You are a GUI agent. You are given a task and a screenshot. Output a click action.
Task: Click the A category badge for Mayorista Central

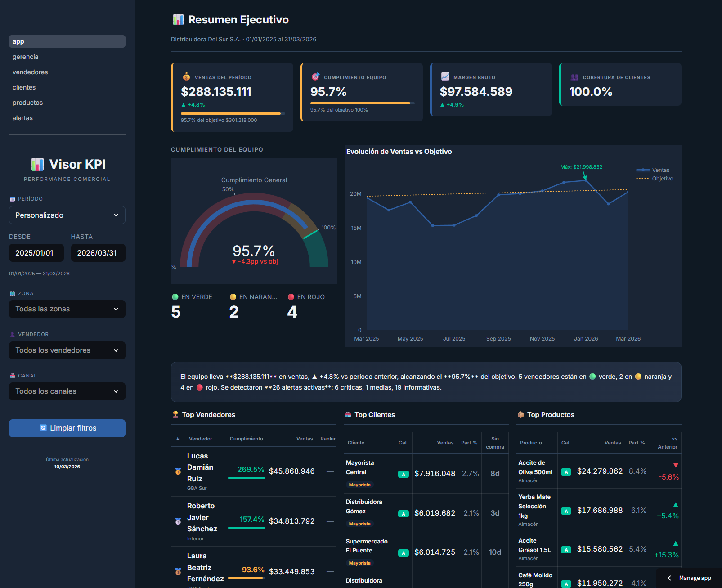(x=404, y=474)
